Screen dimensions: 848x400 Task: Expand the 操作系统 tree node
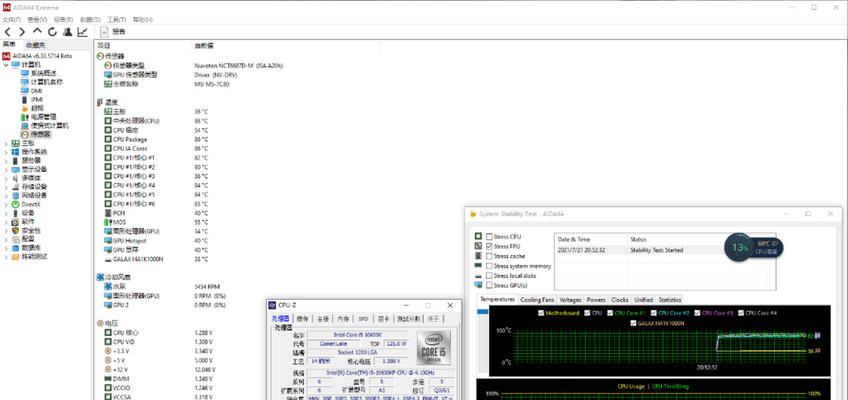tap(6, 152)
